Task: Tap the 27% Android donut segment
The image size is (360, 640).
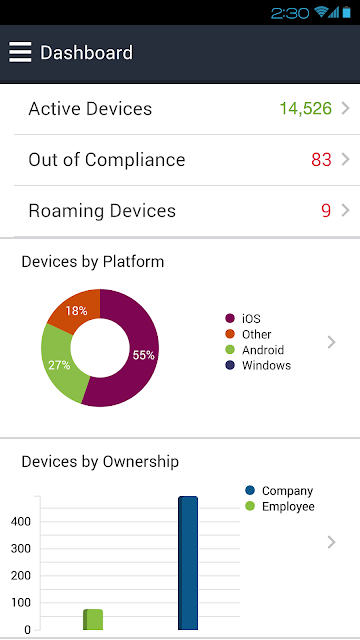Action: click(59, 364)
